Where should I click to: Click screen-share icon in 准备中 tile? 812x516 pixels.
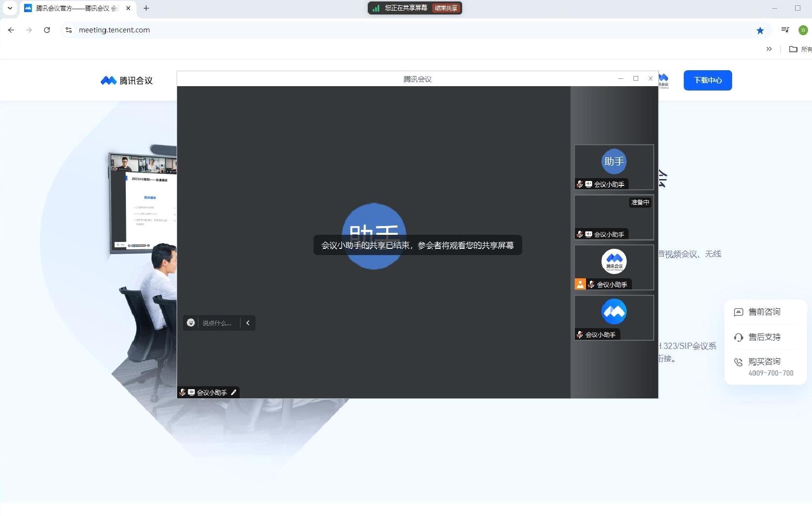pyautogui.click(x=588, y=234)
